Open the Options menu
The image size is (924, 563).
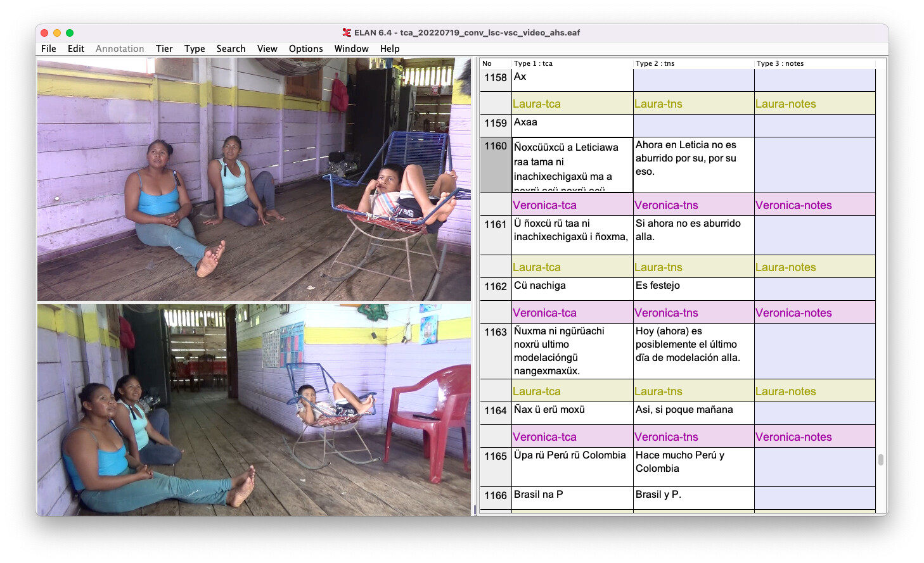(x=305, y=49)
